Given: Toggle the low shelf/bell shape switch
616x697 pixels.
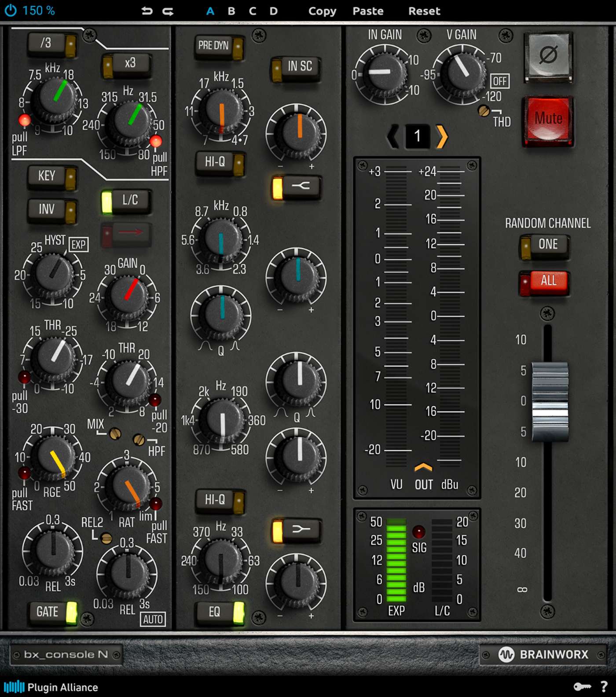Looking at the screenshot, I should 297,530.
